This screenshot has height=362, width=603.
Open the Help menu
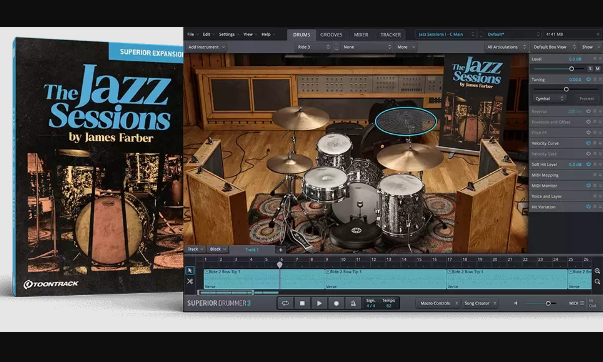coord(268,34)
